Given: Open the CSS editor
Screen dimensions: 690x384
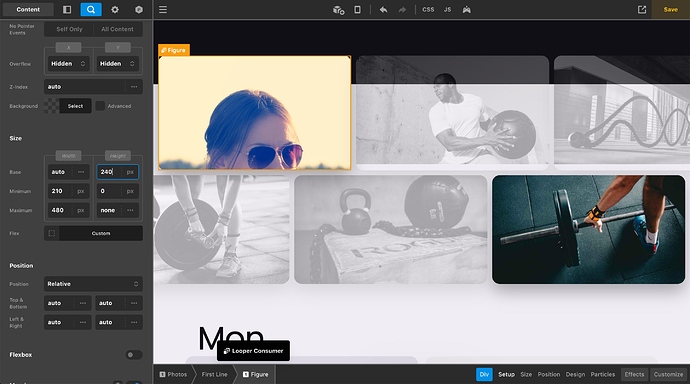Looking at the screenshot, I should (428, 9).
